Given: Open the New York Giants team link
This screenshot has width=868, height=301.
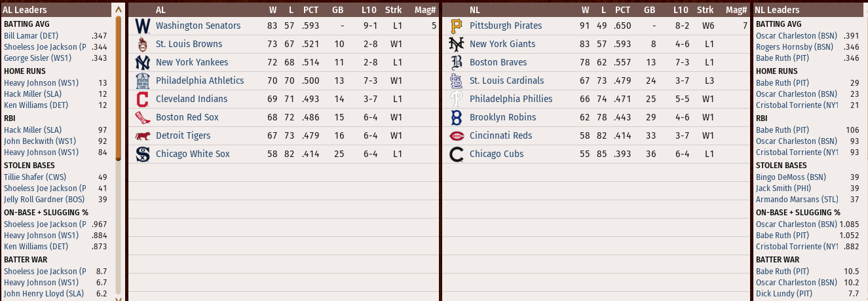Looking at the screenshot, I should pyautogui.click(x=502, y=44).
